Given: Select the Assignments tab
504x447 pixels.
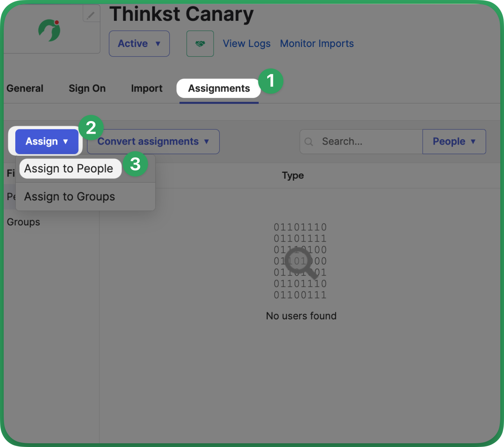Looking at the screenshot, I should [x=219, y=88].
